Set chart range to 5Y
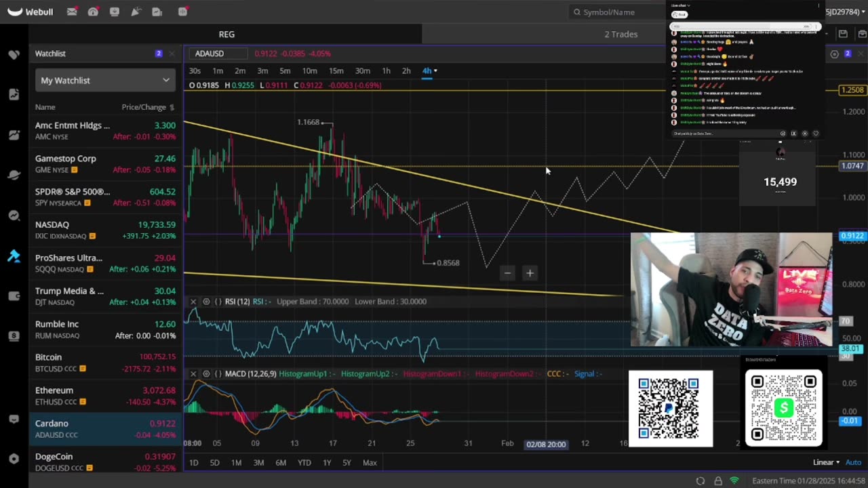This screenshot has height=488, width=868. (347, 462)
